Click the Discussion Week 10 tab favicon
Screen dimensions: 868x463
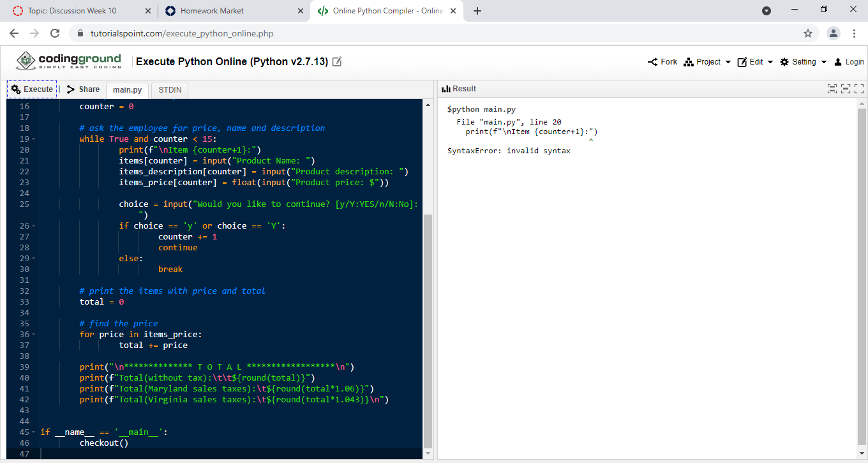point(17,11)
